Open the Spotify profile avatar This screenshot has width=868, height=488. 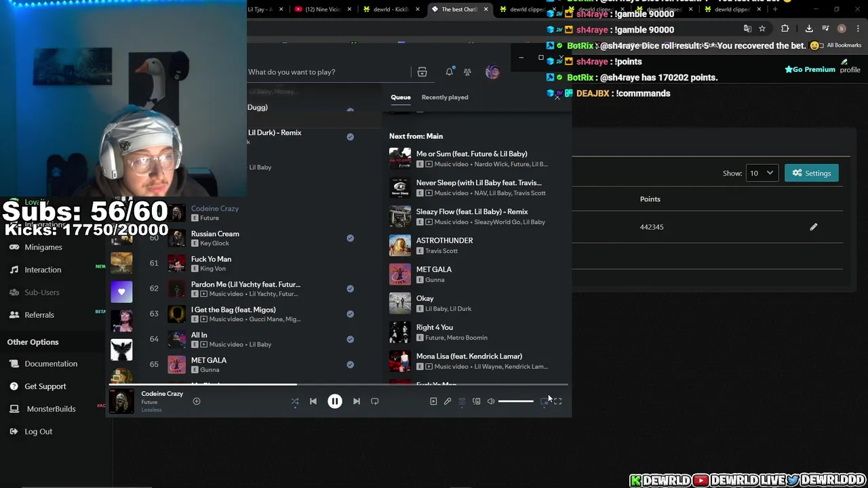(493, 72)
